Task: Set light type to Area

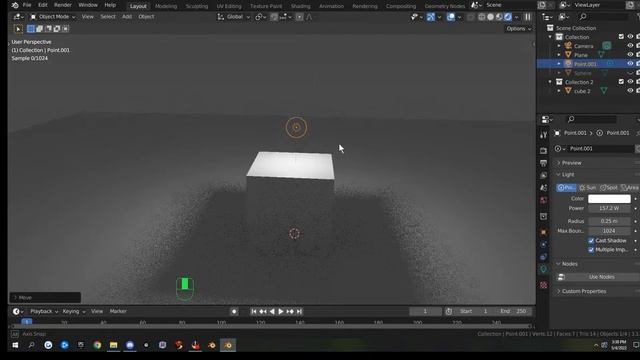Action: [629, 188]
